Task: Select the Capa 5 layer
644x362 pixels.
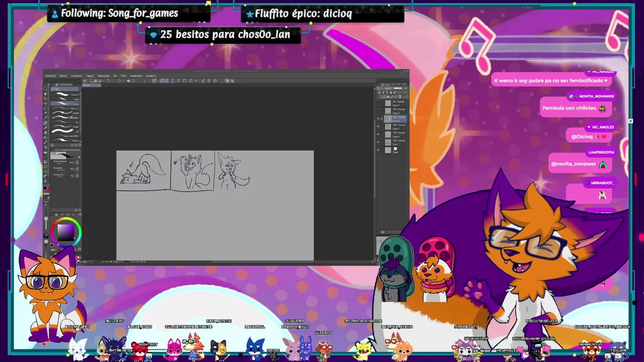Action: pos(395,103)
